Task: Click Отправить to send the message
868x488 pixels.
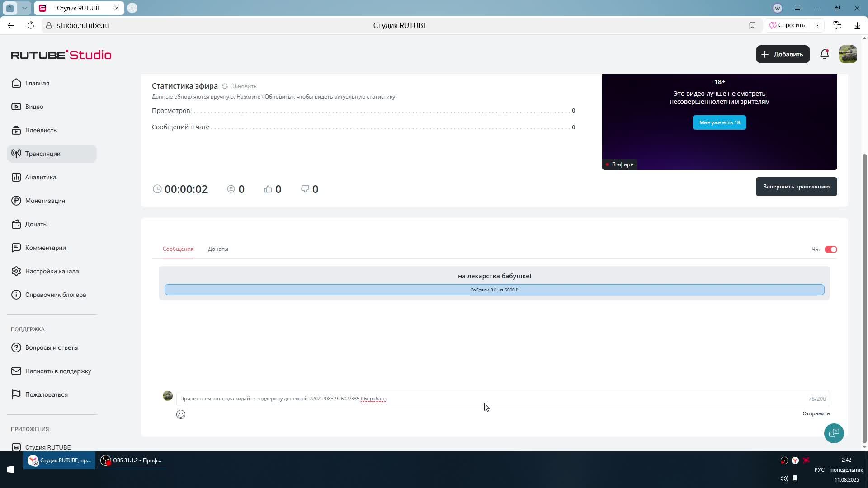Action: (x=816, y=413)
